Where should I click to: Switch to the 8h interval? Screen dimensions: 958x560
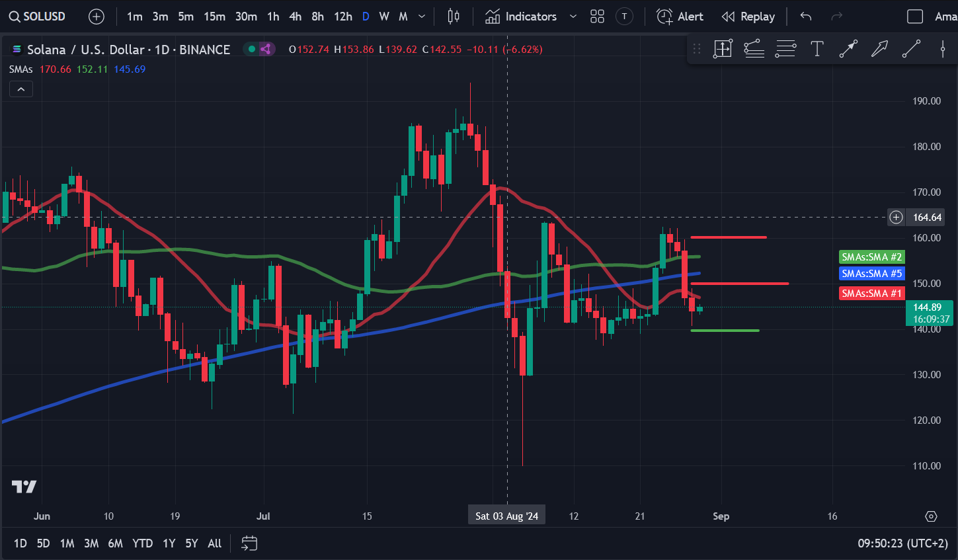pyautogui.click(x=318, y=17)
